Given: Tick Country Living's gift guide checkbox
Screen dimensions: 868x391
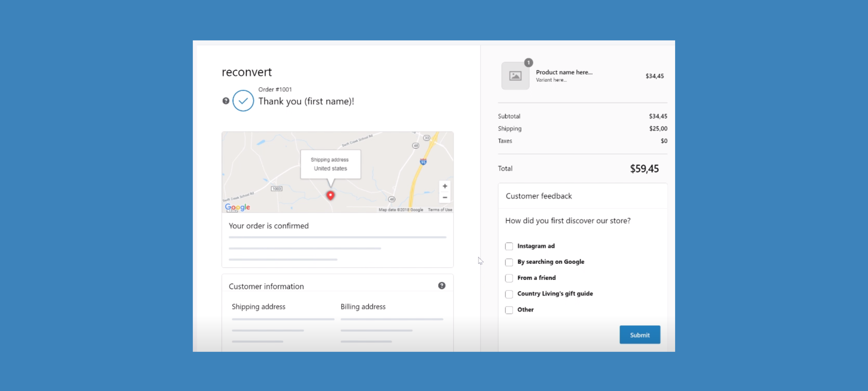Looking at the screenshot, I should pyautogui.click(x=509, y=294).
